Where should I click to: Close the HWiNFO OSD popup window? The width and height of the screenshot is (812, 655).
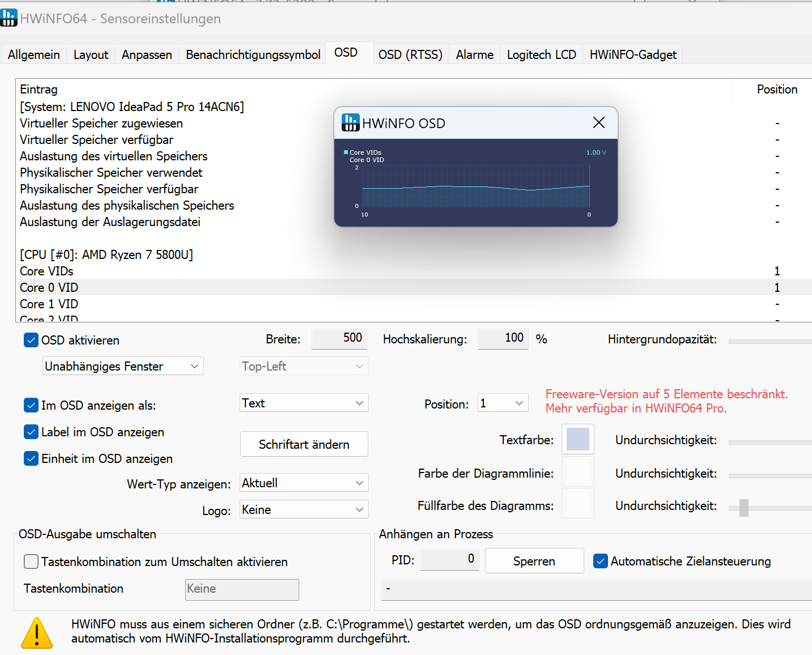point(598,122)
